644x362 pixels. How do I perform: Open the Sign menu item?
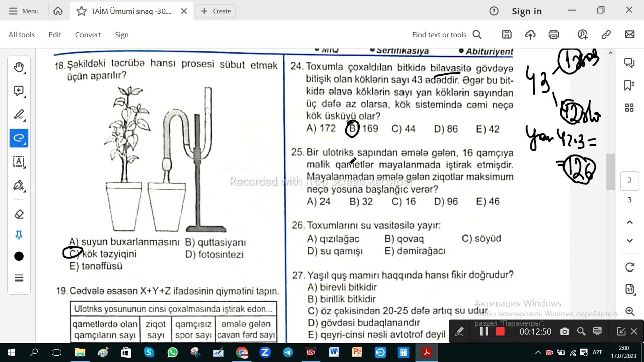(x=122, y=35)
